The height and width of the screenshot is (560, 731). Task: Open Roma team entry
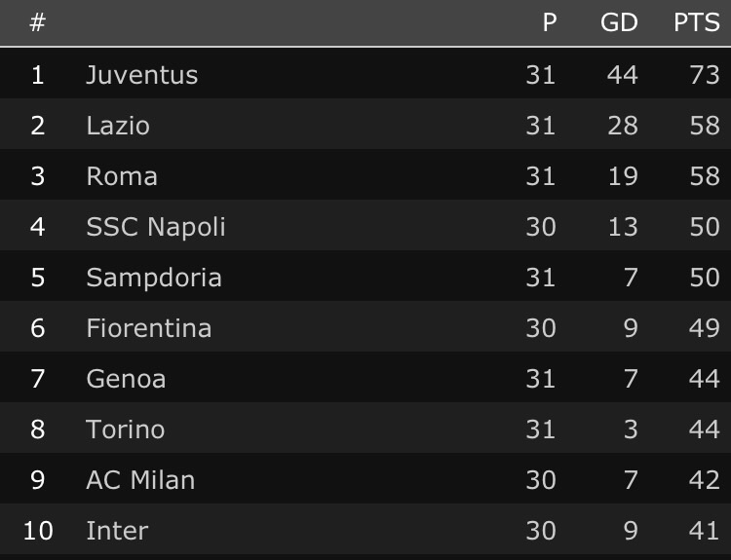click(x=122, y=176)
